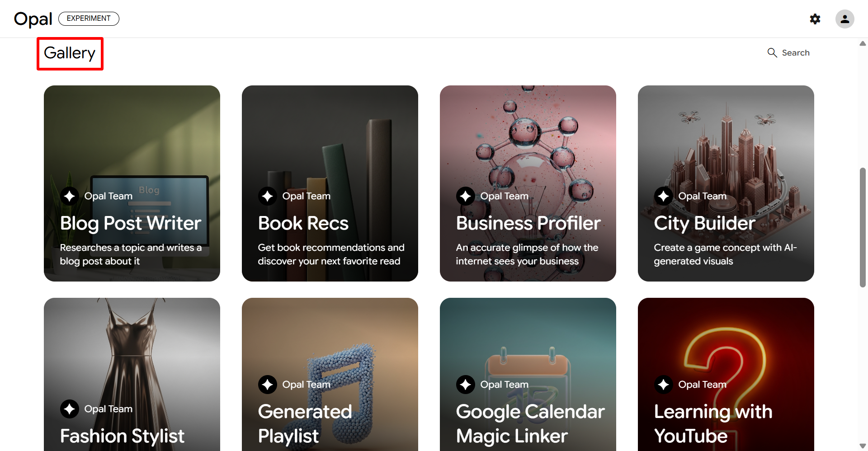Click the scroll down arrow on scrollbar
Viewport: 868px width, 451px height.
click(x=863, y=446)
